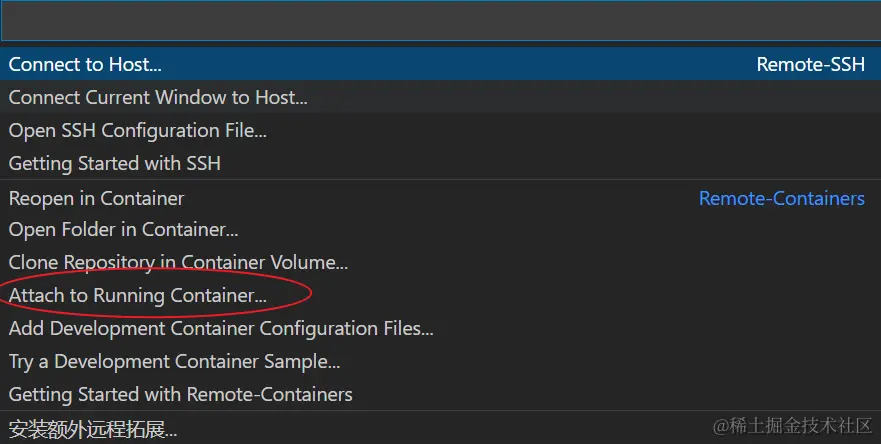Select 'Connect to Host...' command
Image resolution: width=881 pixels, height=444 pixels.
click(x=85, y=65)
